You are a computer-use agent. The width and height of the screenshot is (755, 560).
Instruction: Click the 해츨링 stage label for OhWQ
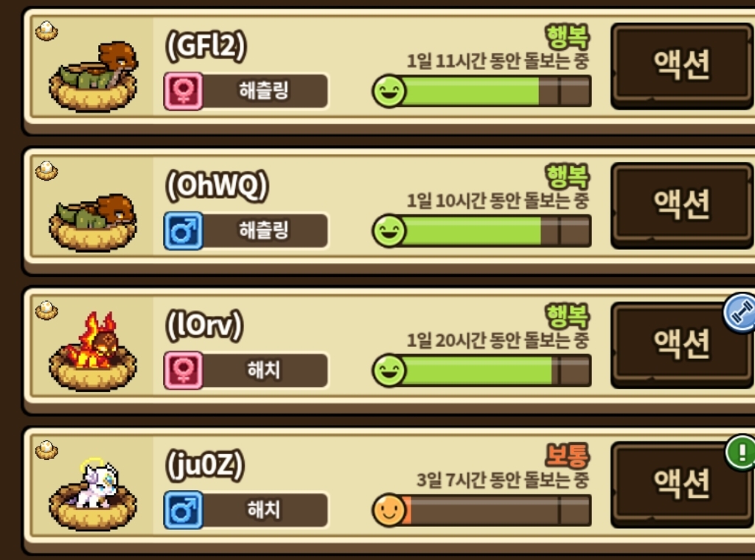(264, 231)
